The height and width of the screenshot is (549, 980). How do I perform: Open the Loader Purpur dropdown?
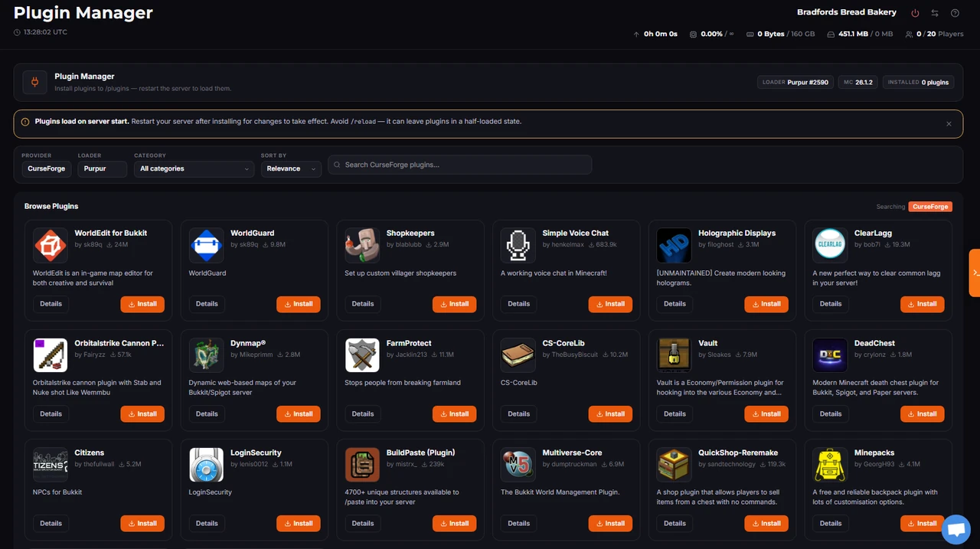point(103,168)
